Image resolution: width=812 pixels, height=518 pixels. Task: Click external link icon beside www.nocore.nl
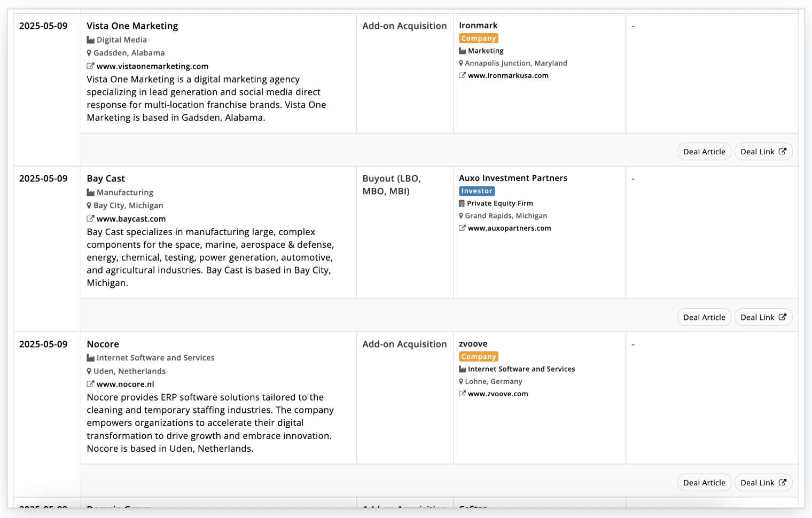point(90,384)
